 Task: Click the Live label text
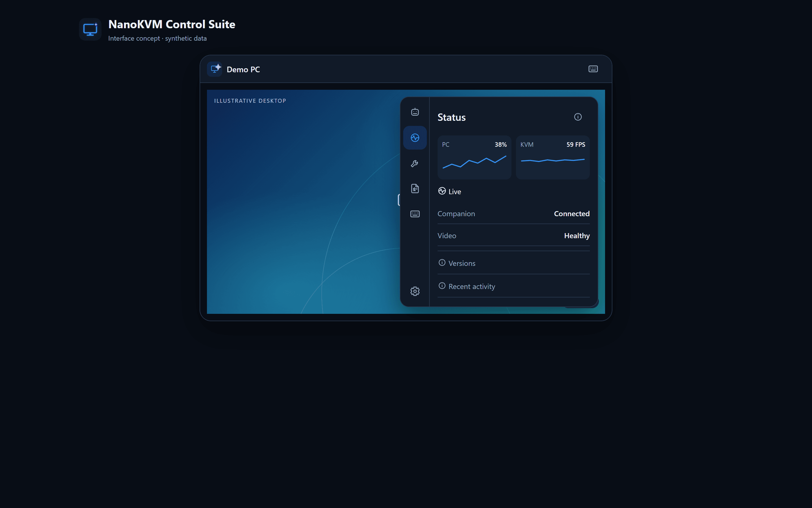(x=455, y=192)
